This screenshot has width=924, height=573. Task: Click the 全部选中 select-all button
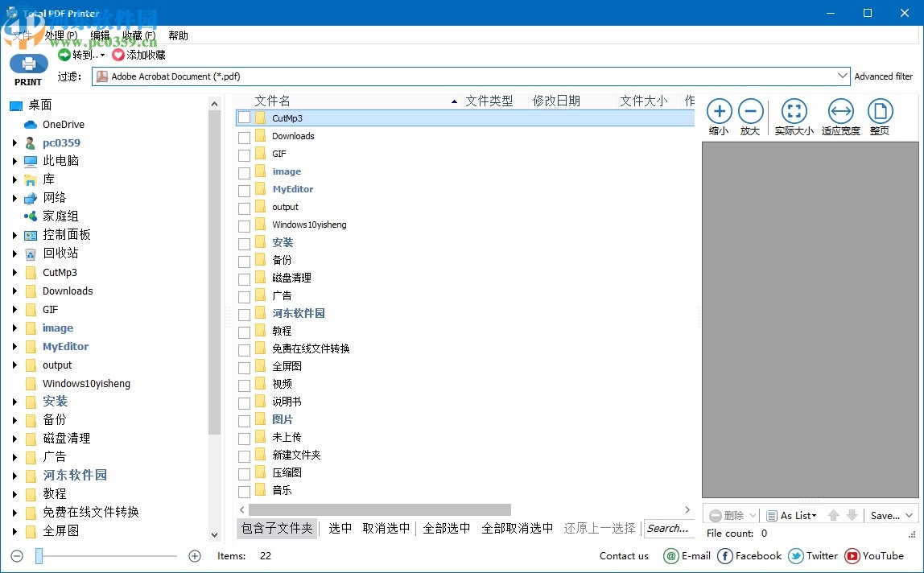[446, 529]
